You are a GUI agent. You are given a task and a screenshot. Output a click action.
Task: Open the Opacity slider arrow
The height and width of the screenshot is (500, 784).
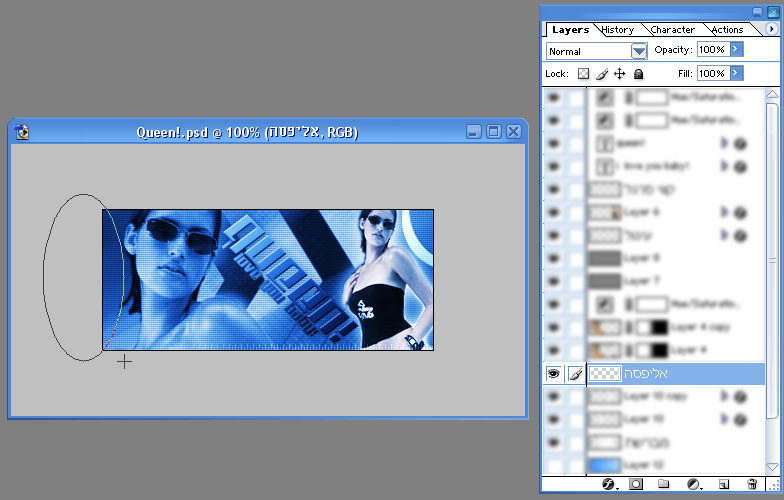[736, 49]
